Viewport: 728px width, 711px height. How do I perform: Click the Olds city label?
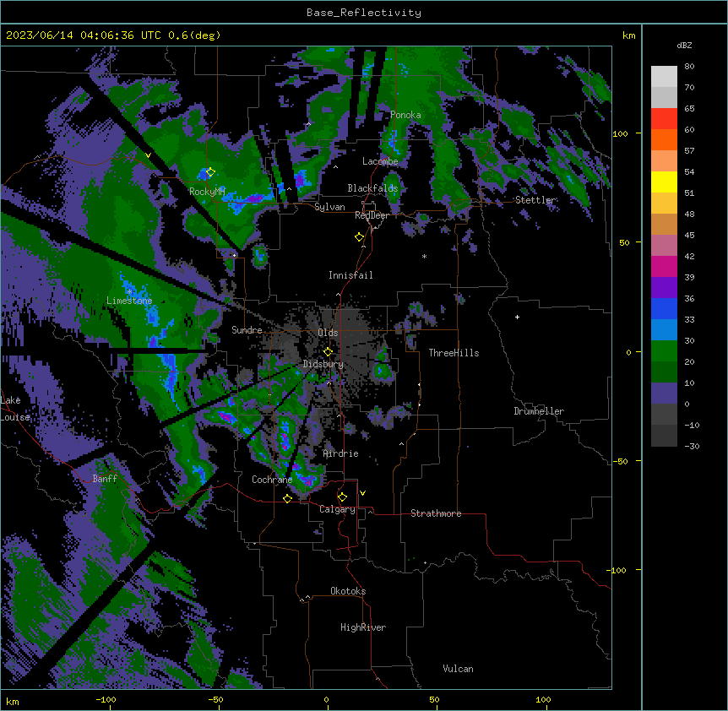pos(328,333)
